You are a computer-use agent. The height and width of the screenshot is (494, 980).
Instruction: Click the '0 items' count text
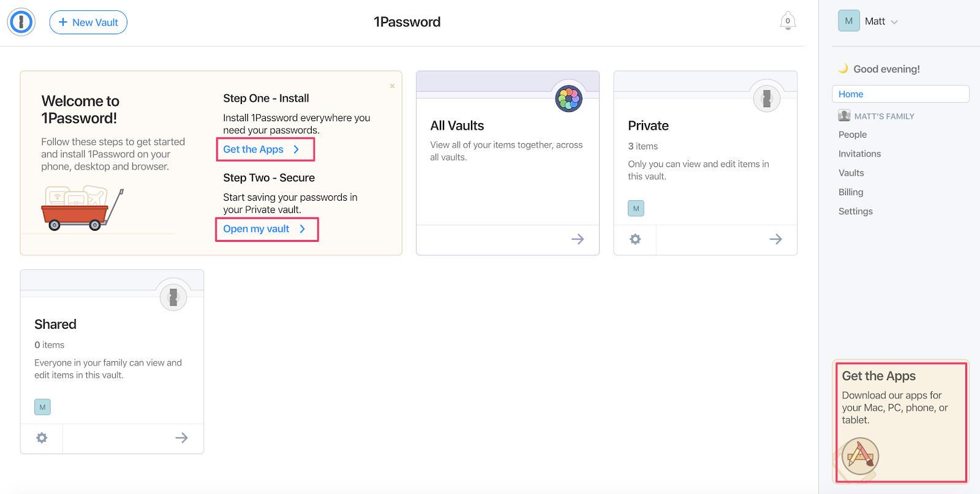[49, 345]
